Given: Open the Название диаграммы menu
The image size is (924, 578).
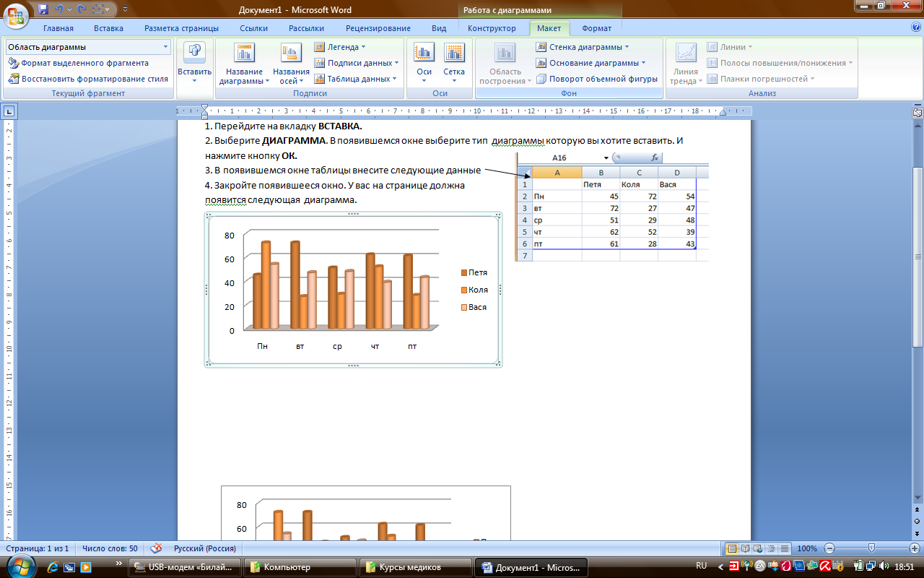Looking at the screenshot, I should (245, 64).
